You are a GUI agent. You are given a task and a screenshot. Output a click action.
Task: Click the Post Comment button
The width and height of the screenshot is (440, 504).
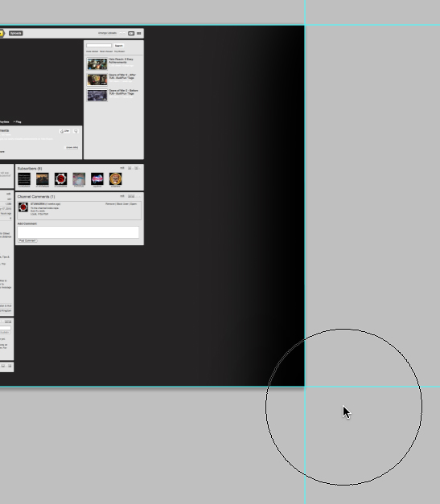click(27, 241)
